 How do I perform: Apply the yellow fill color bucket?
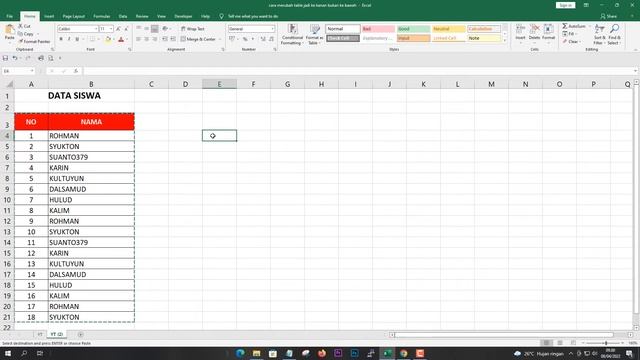point(108,39)
